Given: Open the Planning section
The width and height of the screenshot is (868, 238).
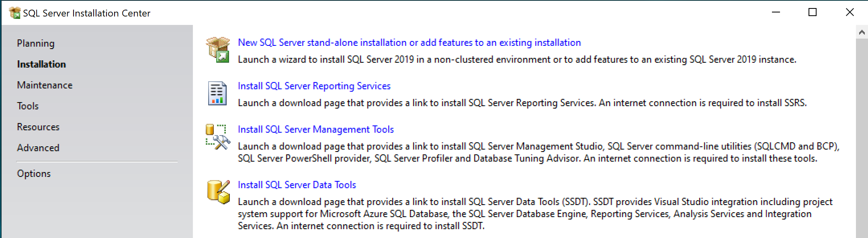Looking at the screenshot, I should [x=36, y=43].
